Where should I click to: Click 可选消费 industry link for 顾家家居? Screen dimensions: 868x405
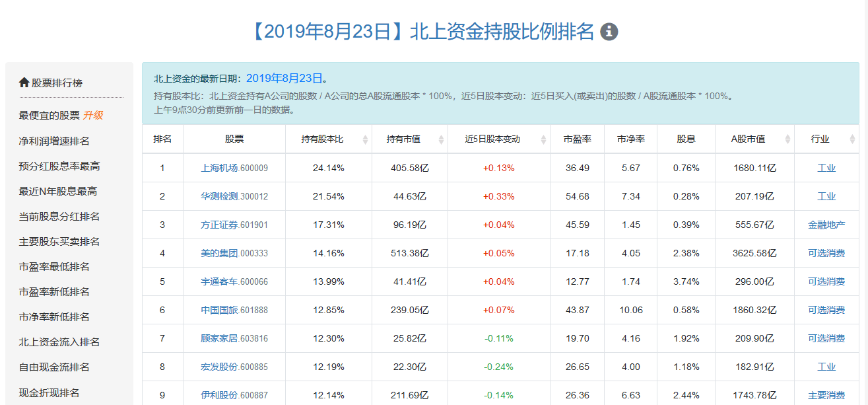coord(826,338)
